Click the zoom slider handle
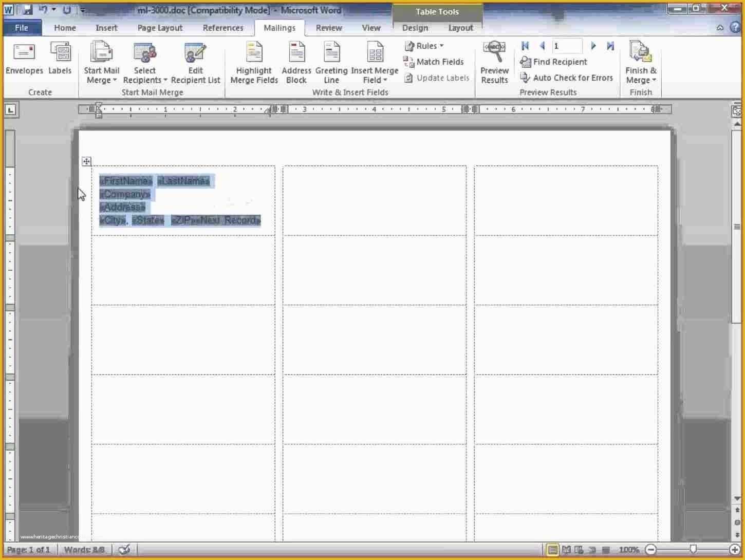745x560 pixels. (x=693, y=550)
